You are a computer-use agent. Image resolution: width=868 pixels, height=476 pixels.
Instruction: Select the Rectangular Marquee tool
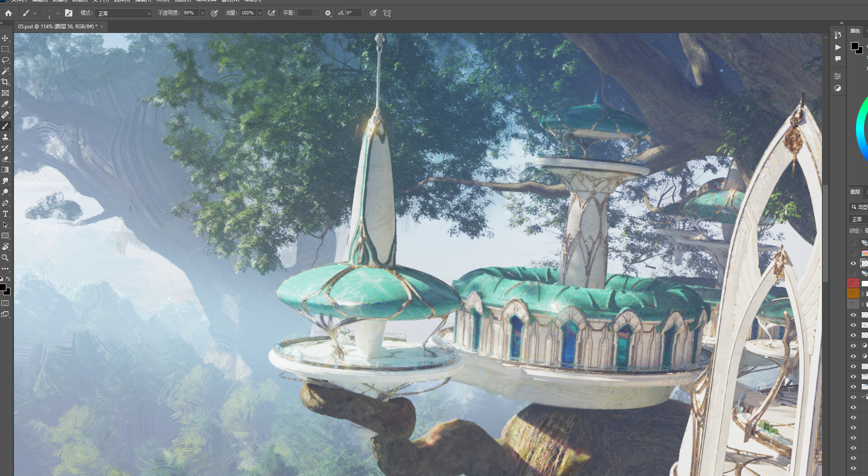point(5,49)
